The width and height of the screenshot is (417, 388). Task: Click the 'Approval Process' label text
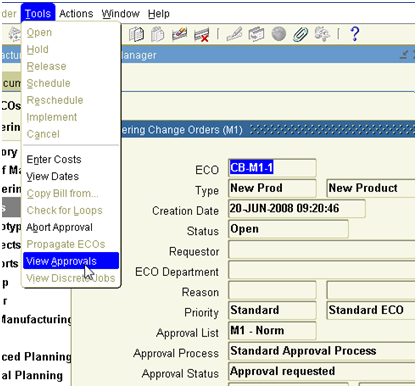[176, 353]
